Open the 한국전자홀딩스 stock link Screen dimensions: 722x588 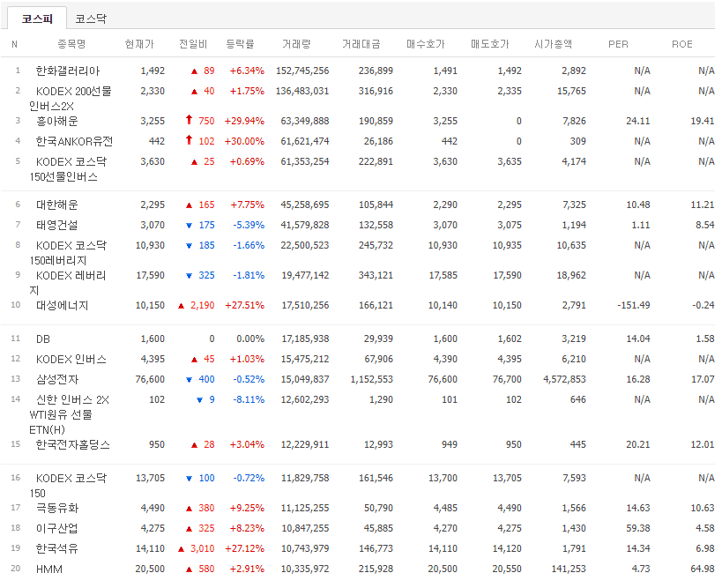[73, 445]
